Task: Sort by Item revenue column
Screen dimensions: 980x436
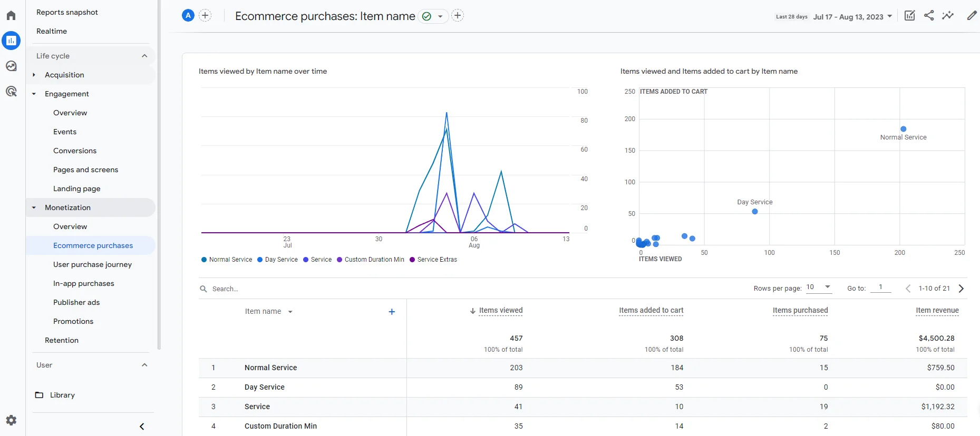Action: 937,311
